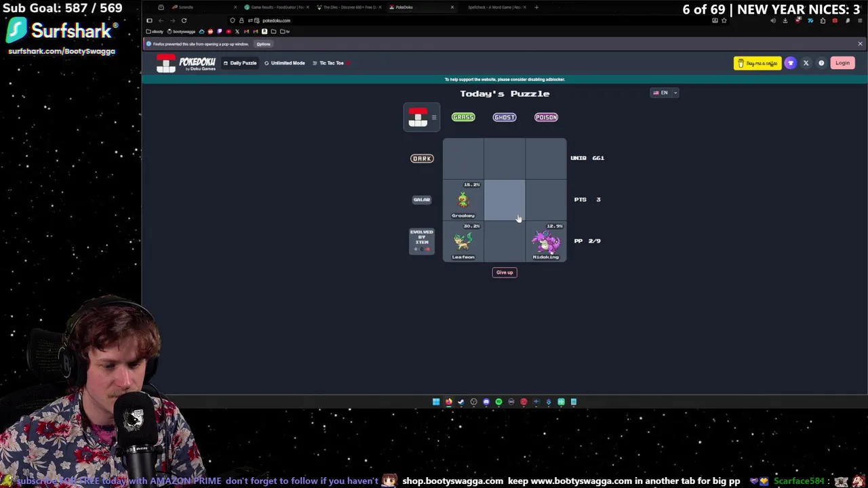Select the highlighted Galar and Ghost cell
This screenshot has width=868, height=488.
pos(505,200)
